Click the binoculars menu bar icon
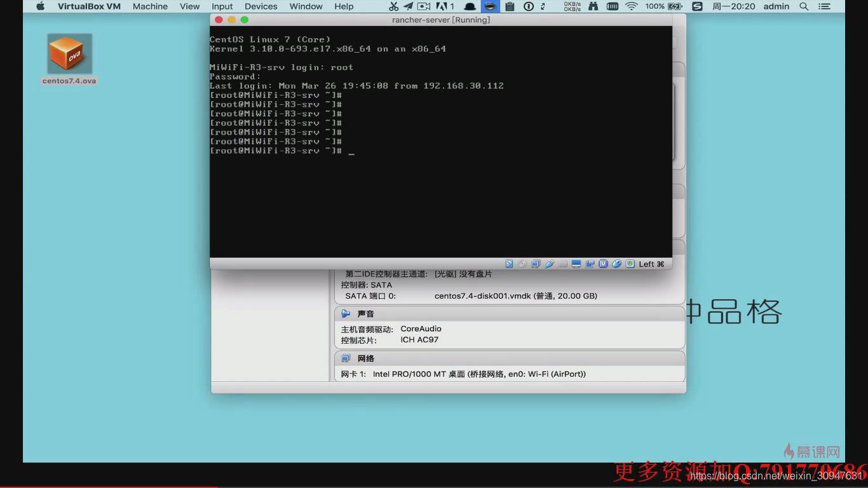 click(x=593, y=6)
